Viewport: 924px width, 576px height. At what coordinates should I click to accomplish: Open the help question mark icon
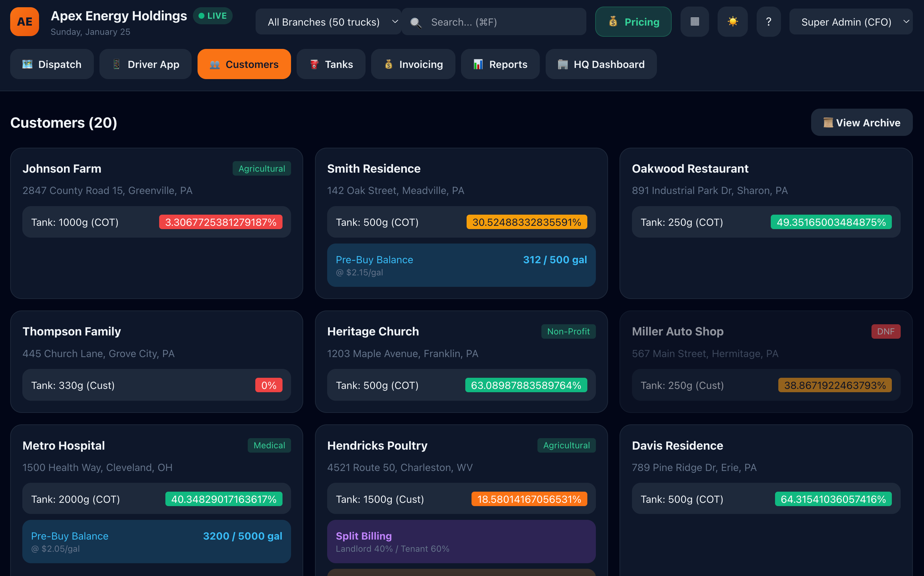click(768, 22)
